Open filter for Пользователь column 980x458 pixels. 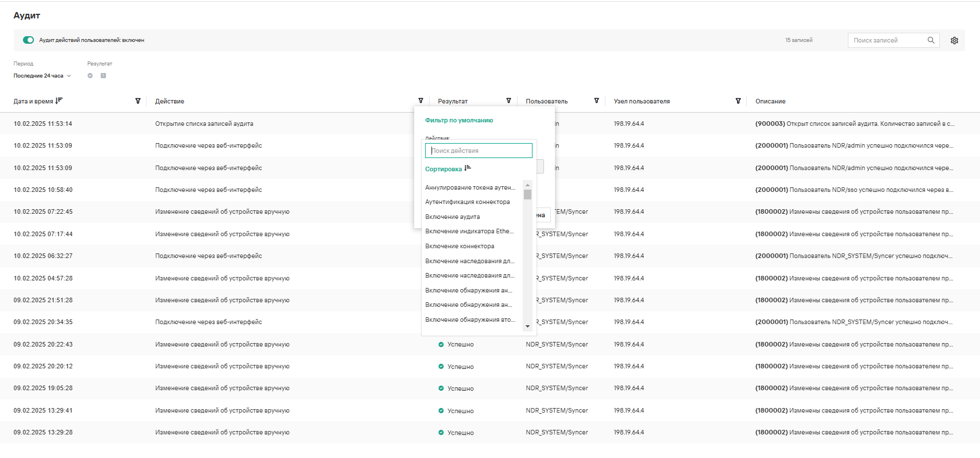597,101
